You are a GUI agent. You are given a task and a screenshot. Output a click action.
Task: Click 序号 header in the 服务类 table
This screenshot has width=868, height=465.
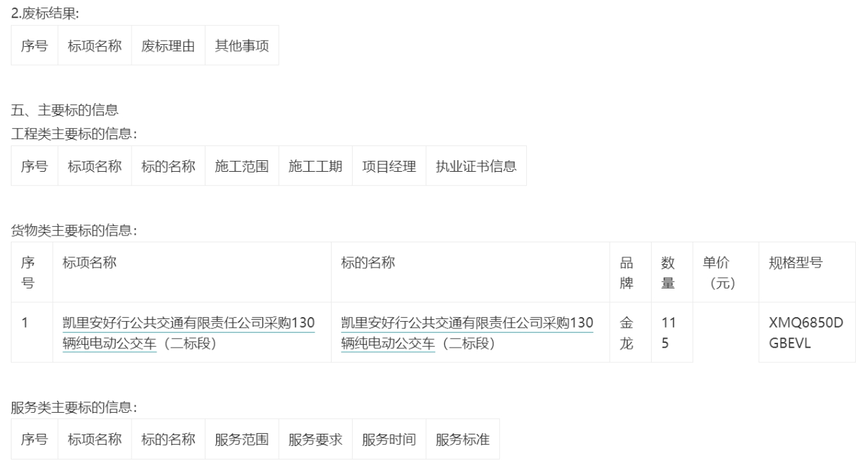coord(35,439)
